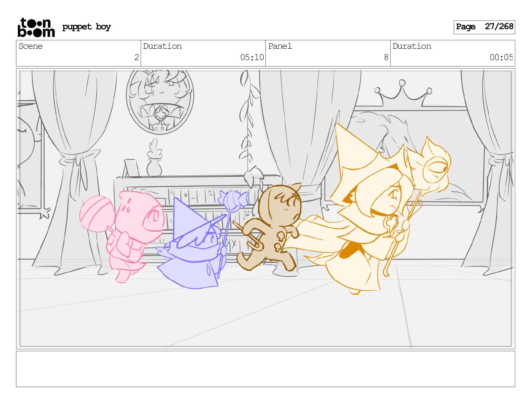532x411 pixels.
Task: Click the Toon Boom logo
Action: click(x=36, y=27)
